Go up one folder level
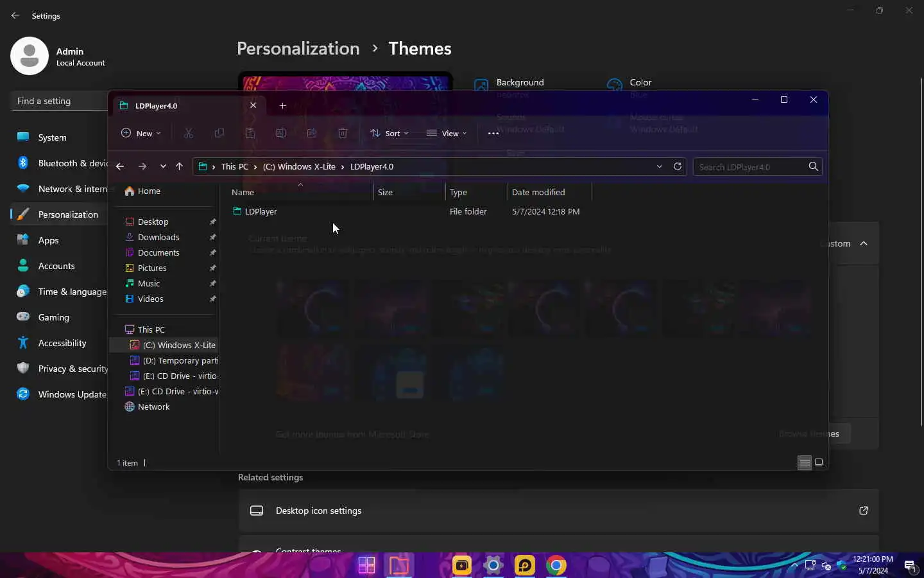924x578 pixels. [x=179, y=166]
